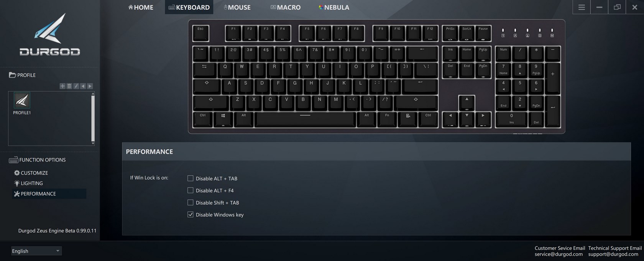Viewport: 644px width, 261px height.
Task: Click the left arrow profile button
Action: pos(83,86)
